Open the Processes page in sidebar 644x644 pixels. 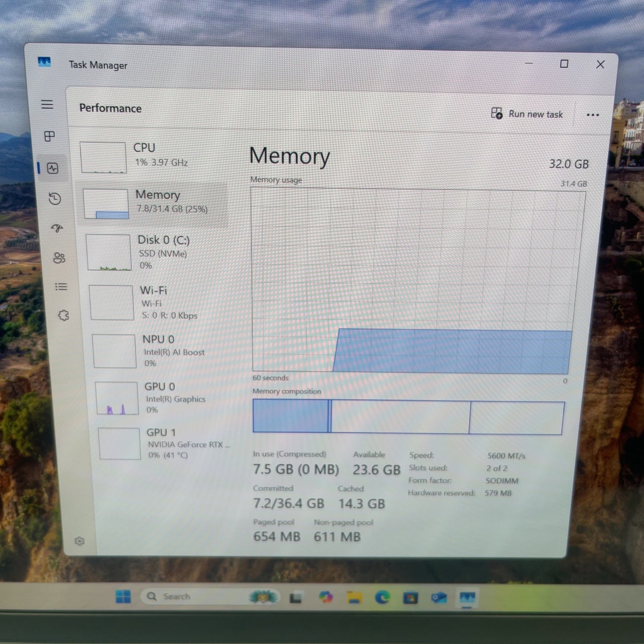pos(49,137)
